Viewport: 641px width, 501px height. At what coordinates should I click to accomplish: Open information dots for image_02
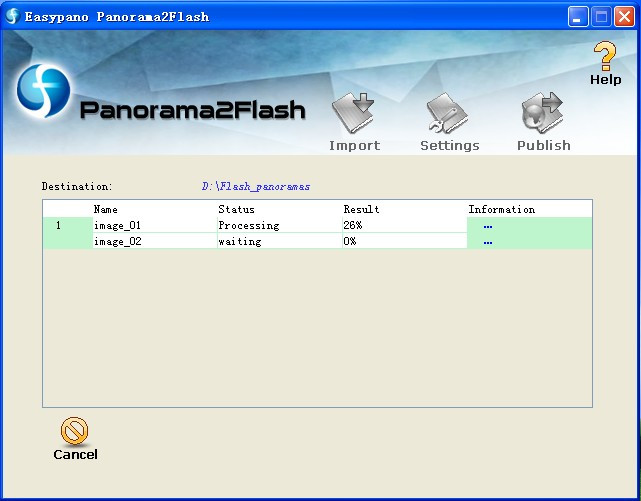pos(488,242)
